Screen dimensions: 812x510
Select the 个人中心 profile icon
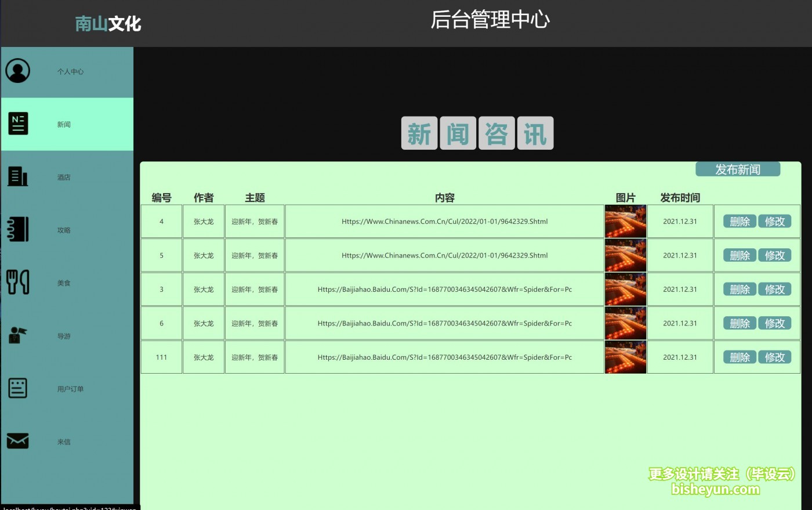[x=17, y=71]
